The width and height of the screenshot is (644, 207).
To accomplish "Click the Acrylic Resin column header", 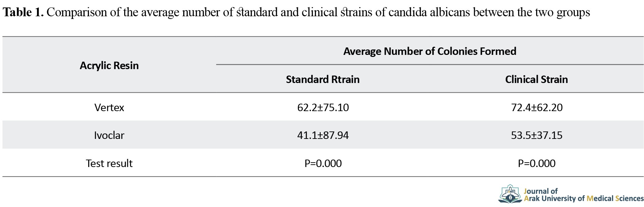I will [x=109, y=65].
